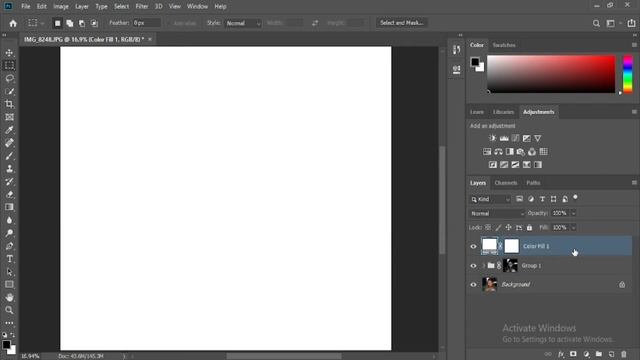Select the Blur tool

[x=9, y=220]
